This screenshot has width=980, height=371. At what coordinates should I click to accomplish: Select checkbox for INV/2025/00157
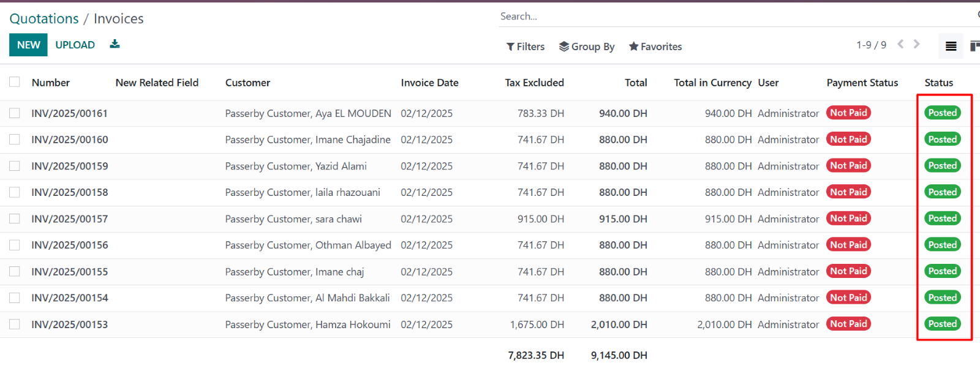tap(15, 219)
